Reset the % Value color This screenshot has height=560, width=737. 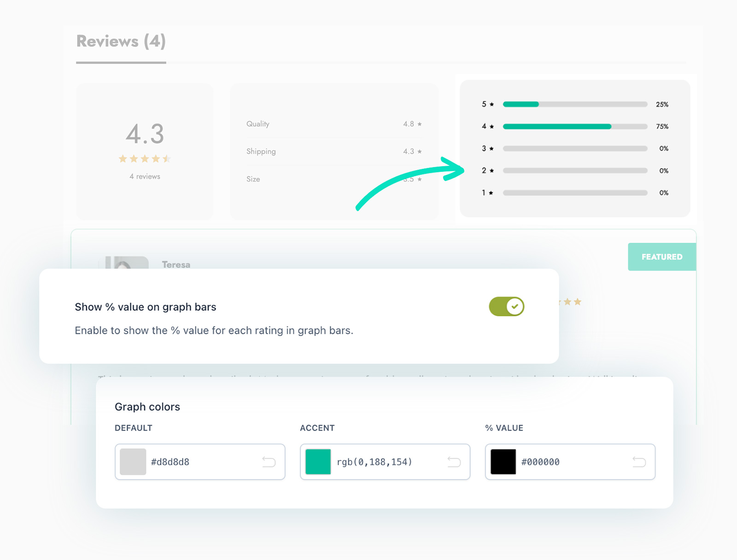pyautogui.click(x=639, y=461)
